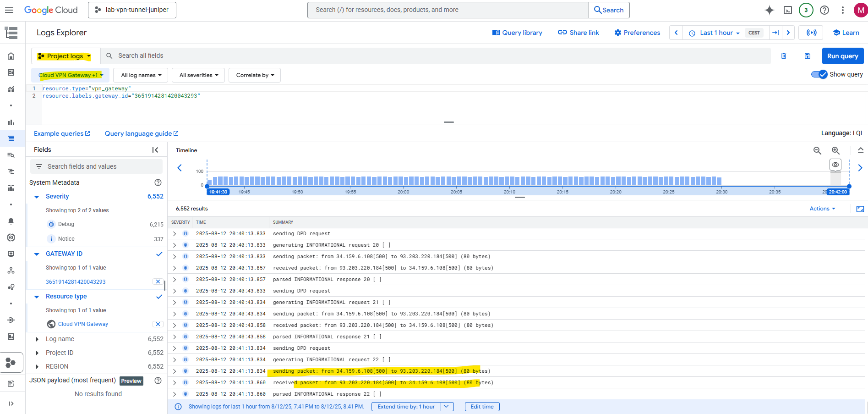The height and width of the screenshot is (414, 868).
Task: Open Project logs scope dropdown
Action: [66, 56]
